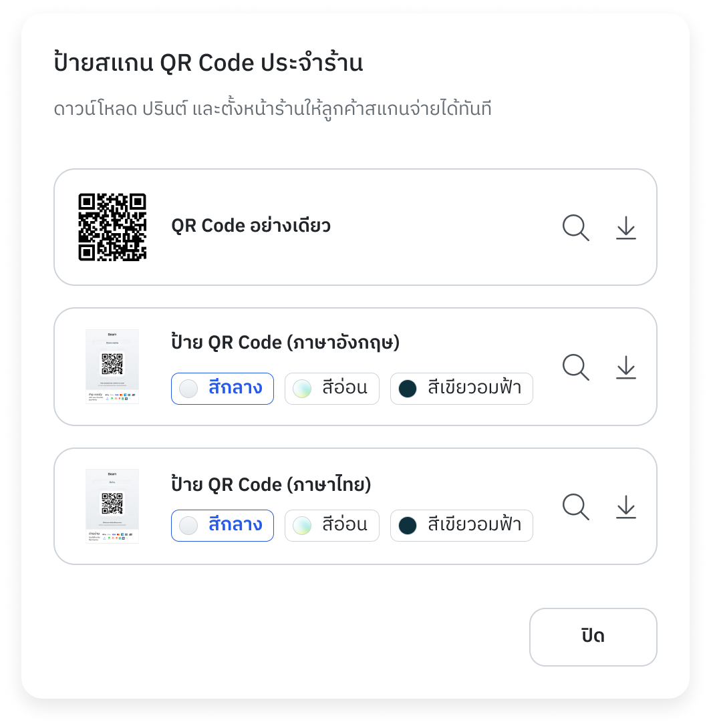The width and height of the screenshot is (711, 728).
Task: Select สีกลาง for the English sign
Action: pos(223,389)
